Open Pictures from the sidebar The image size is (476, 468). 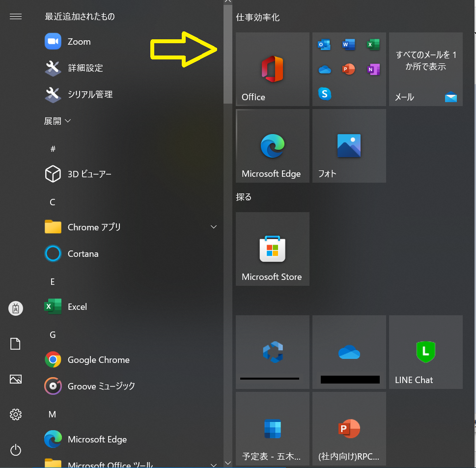click(x=16, y=379)
